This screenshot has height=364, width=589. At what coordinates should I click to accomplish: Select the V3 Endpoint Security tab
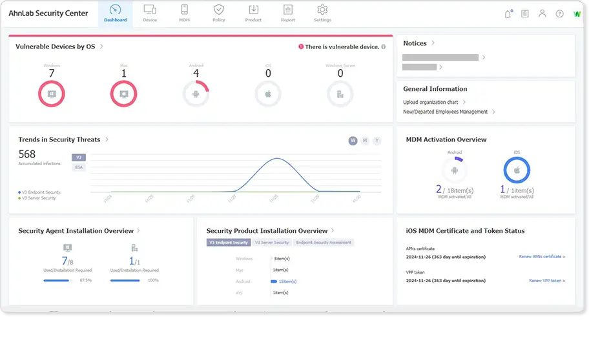(x=229, y=243)
